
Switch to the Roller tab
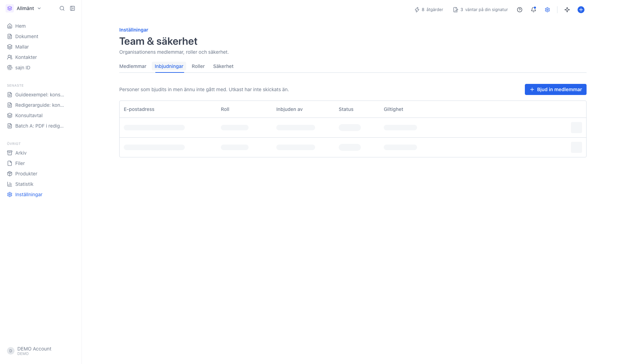pos(198,66)
